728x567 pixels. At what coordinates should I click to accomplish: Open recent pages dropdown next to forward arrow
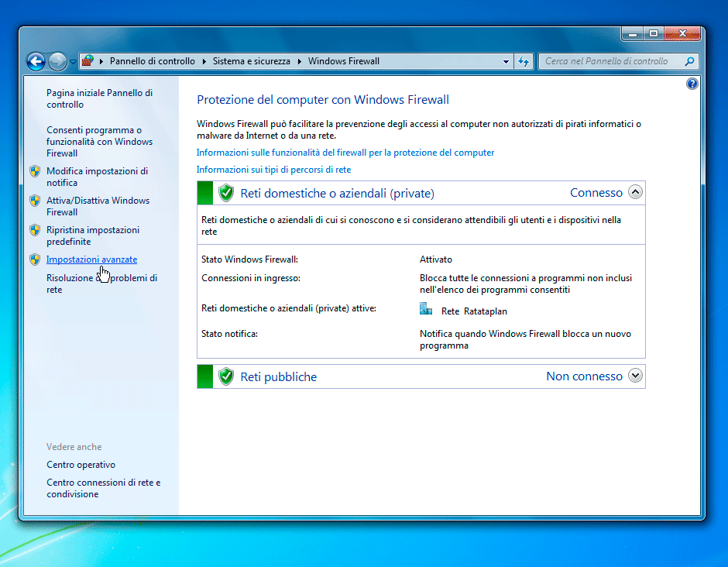pyautogui.click(x=73, y=62)
